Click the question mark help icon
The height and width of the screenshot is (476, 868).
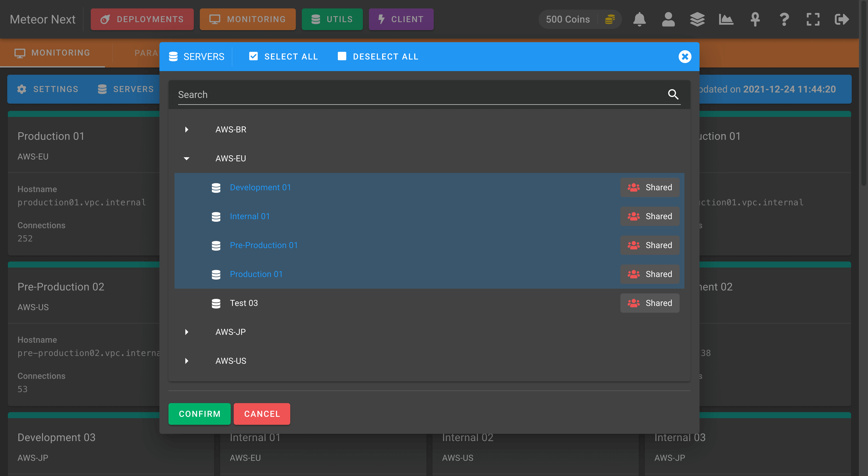[x=784, y=19]
